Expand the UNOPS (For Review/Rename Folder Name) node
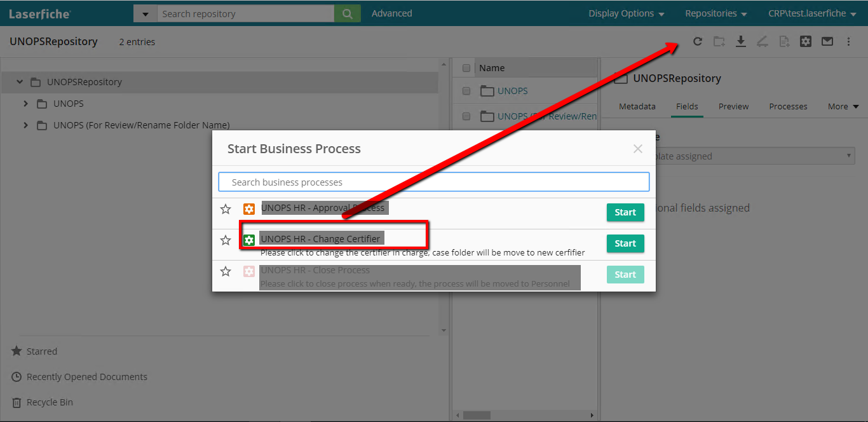 (26, 125)
